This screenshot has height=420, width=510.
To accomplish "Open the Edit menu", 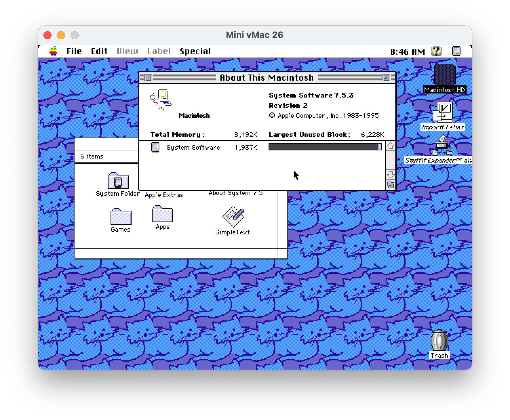I will coord(99,51).
